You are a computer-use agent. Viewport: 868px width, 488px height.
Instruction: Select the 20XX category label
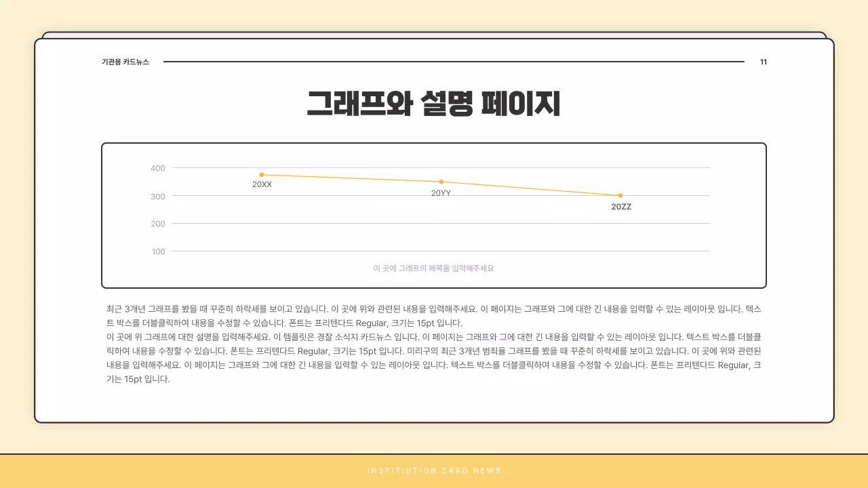click(262, 184)
